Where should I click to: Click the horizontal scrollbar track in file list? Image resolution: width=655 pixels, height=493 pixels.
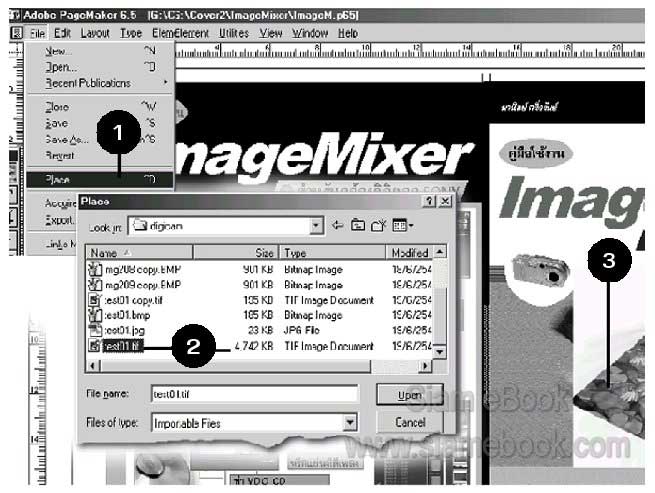(395, 366)
